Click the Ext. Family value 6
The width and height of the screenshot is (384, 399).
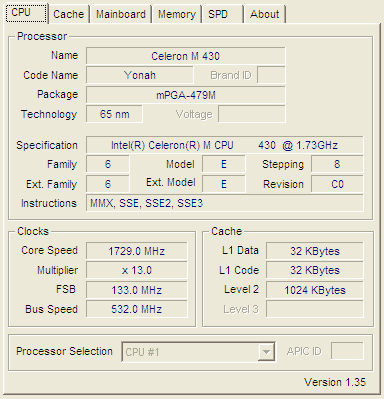[108, 184]
